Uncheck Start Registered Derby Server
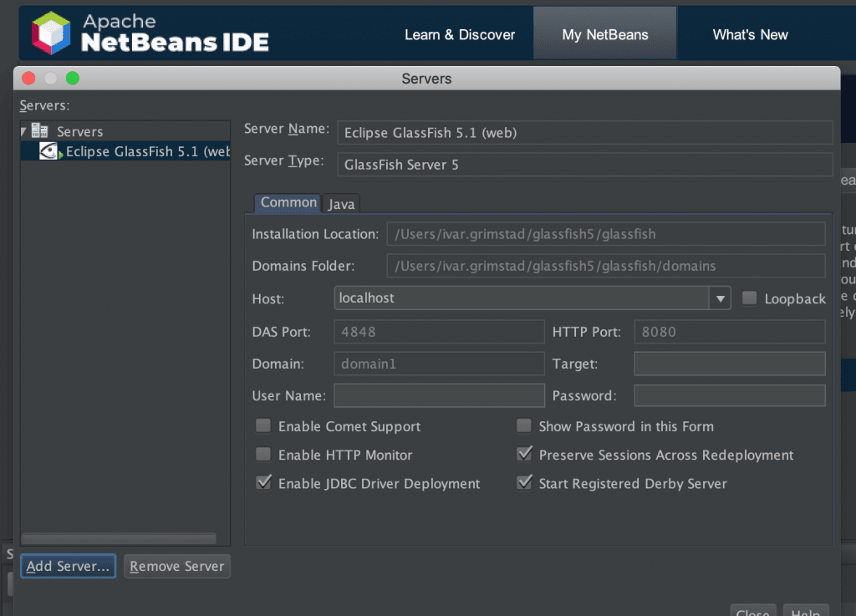 pyautogui.click(x=524, y=482)
